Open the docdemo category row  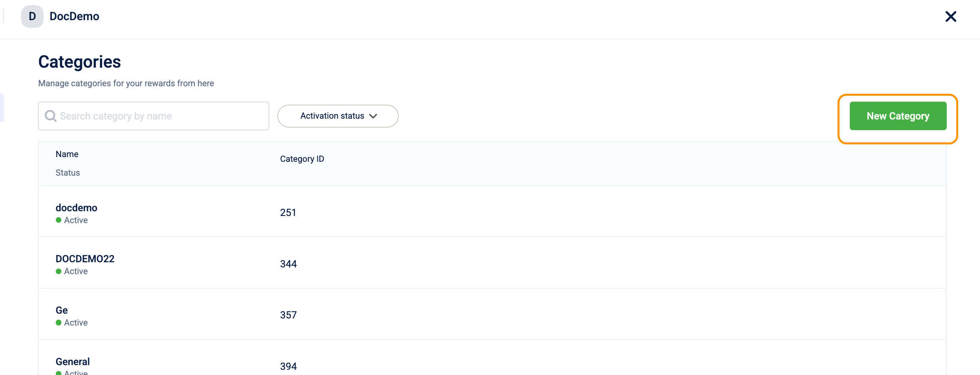coord(492,212)
